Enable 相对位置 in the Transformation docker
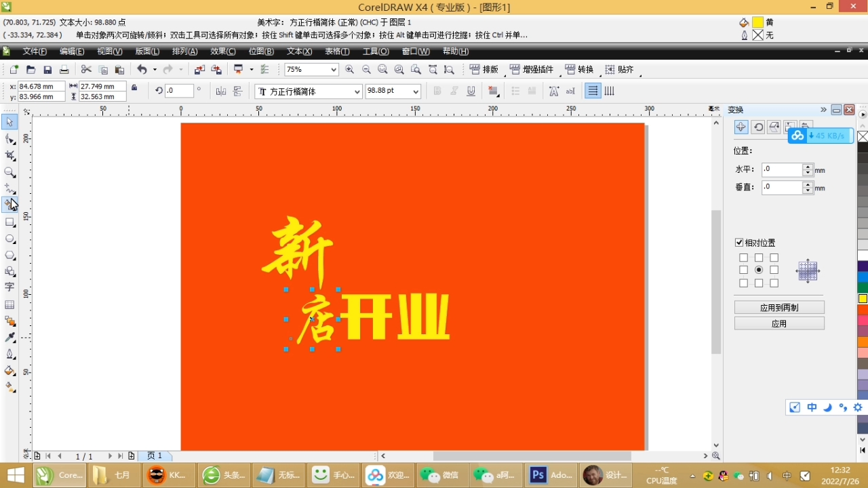The height and width of the screenshot is (488, 868). tap(739, 242)
